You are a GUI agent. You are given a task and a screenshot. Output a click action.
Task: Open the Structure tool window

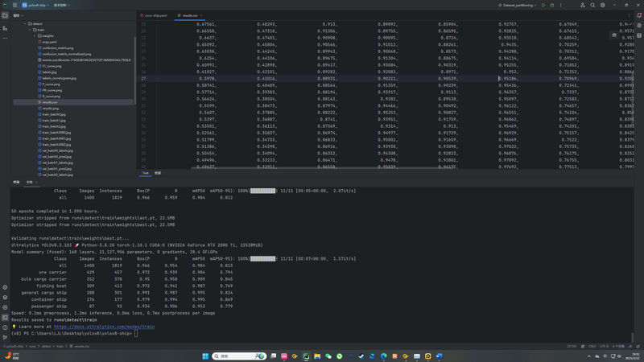[5, 28]
